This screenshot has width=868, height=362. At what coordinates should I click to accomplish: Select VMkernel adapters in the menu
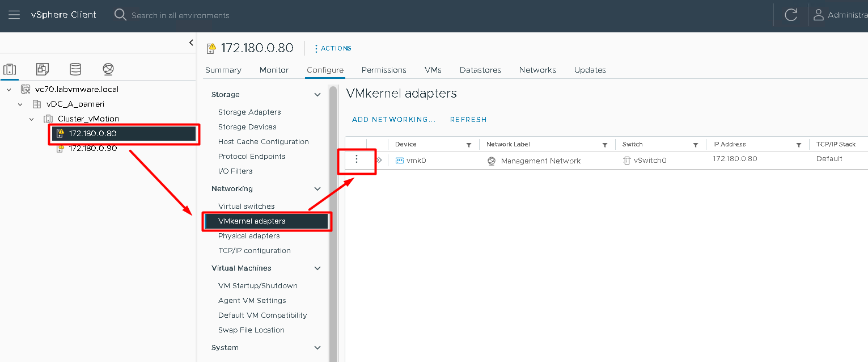point(265,221)
